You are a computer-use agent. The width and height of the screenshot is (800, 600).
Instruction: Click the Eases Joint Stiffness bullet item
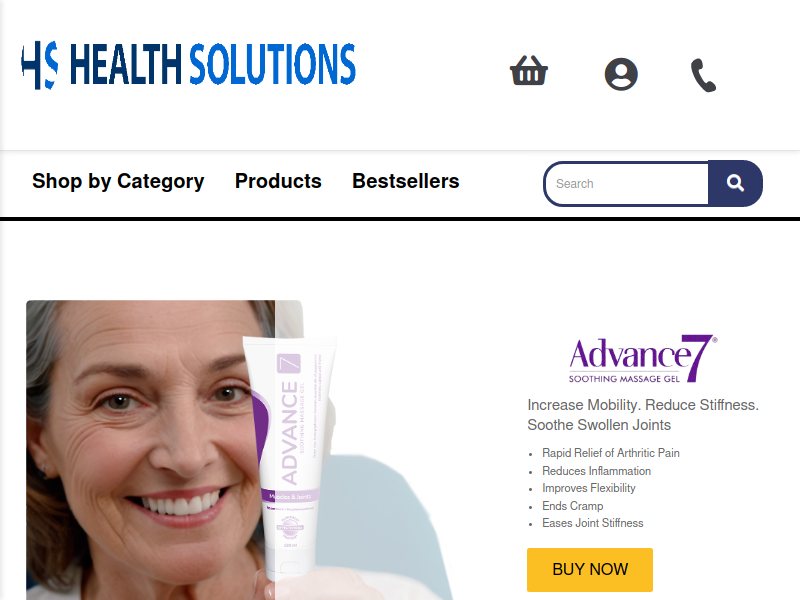click(592, 523)
